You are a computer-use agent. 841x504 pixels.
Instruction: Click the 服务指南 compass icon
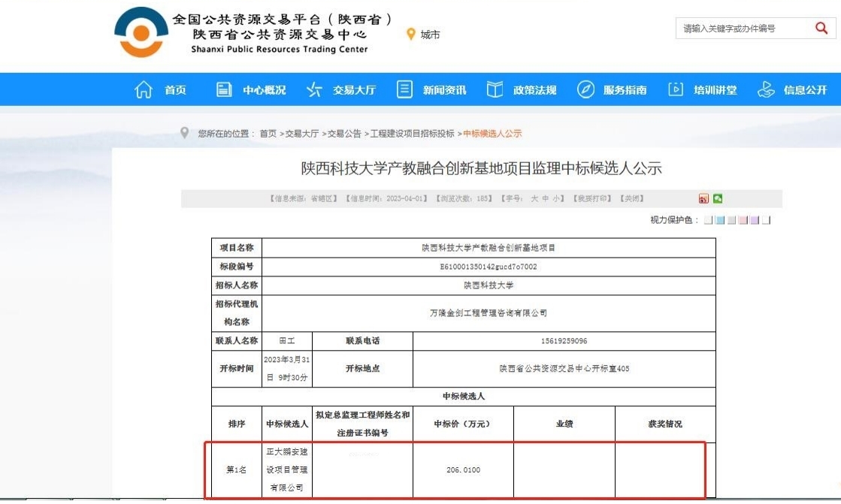(585, 89)
